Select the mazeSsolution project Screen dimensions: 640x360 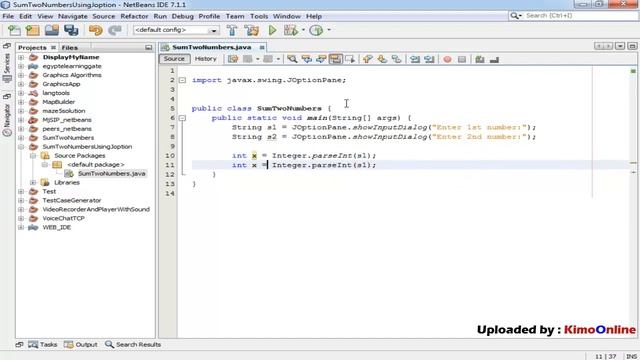tap(64, 111)
